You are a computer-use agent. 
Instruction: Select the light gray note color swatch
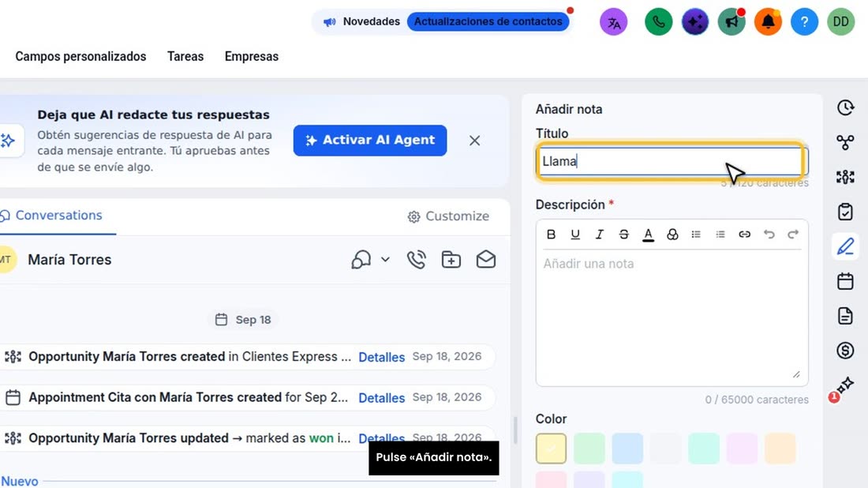point(665,448)
